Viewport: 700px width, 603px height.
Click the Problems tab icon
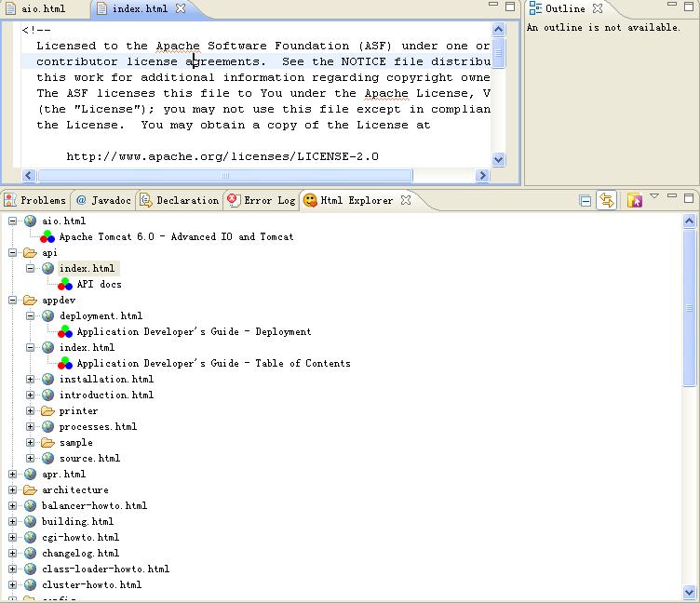pos(10,200)
